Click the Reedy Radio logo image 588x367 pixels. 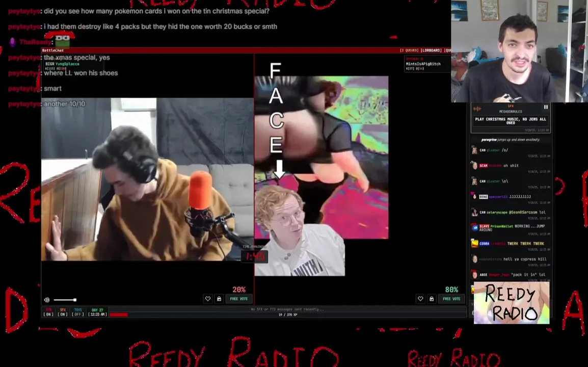coord(512,303)
